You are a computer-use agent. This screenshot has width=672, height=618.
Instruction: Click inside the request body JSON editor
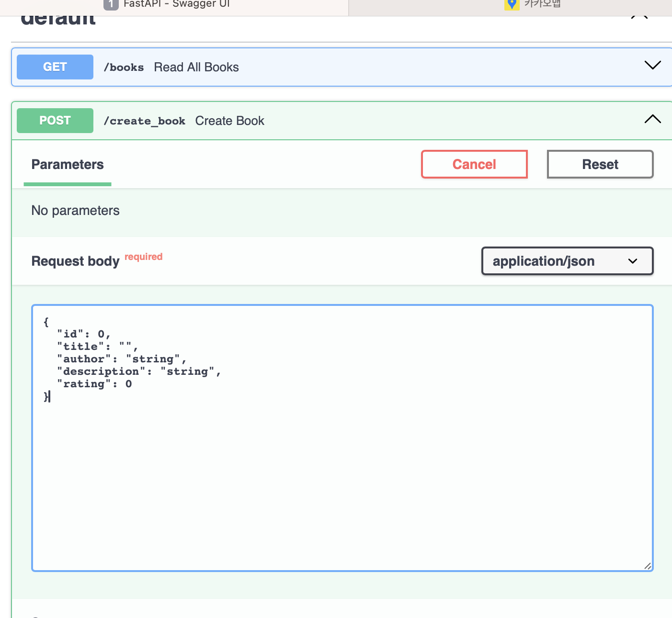(x=342, y=438)
